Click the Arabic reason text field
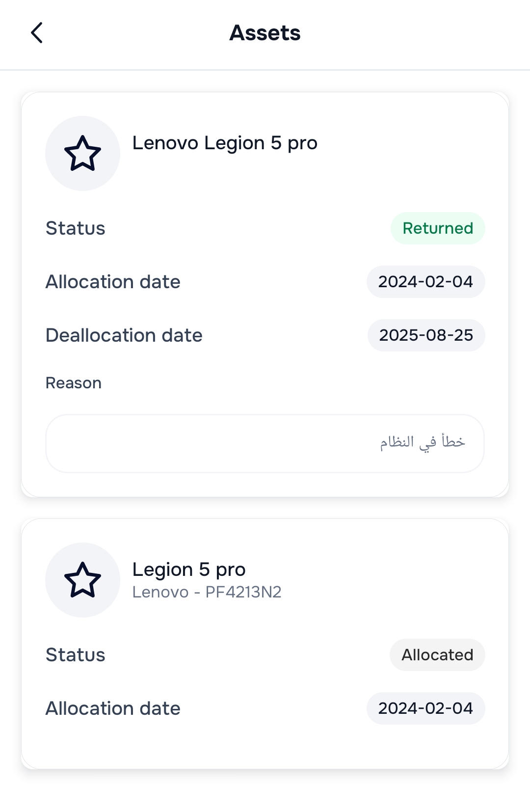 pos(265,443)
